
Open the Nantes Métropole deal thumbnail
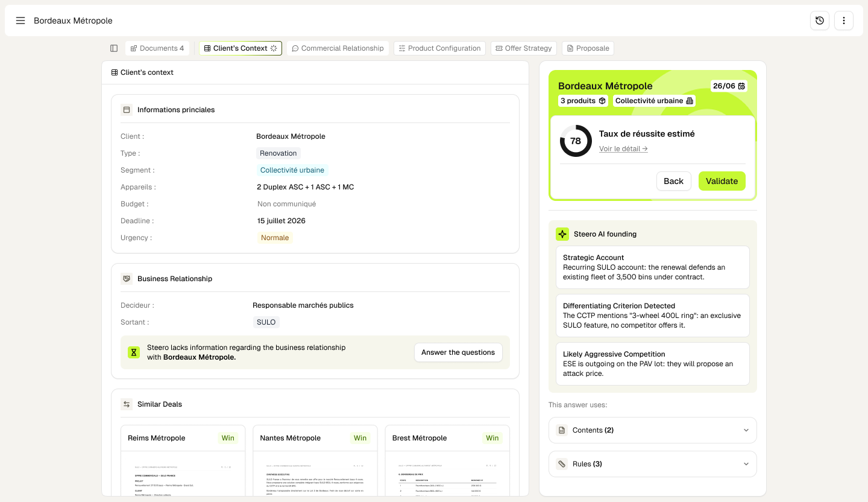tap(315, 473)
